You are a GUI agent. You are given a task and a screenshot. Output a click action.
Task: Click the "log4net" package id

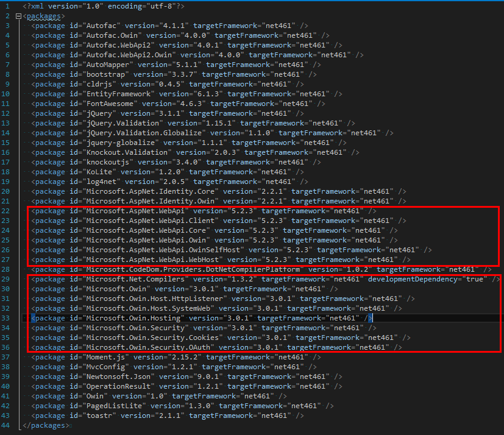click(102, 182)
